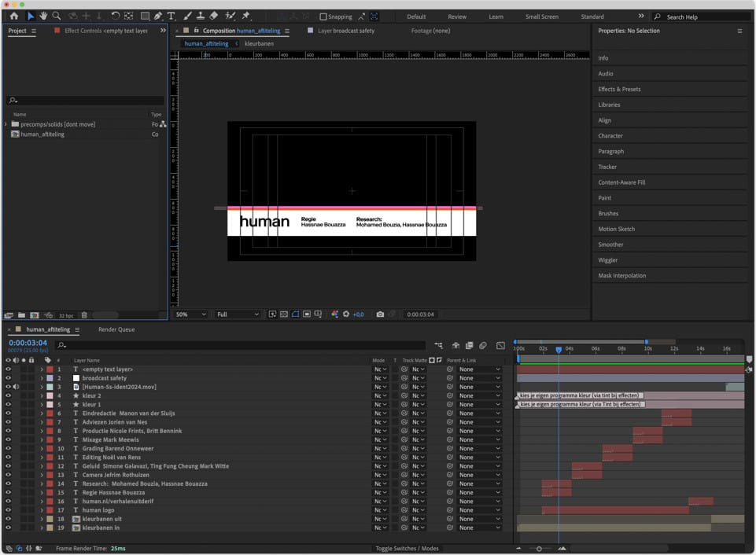Select the Clone Stamp tool
The image size is (756, 555).
point(201,17)
